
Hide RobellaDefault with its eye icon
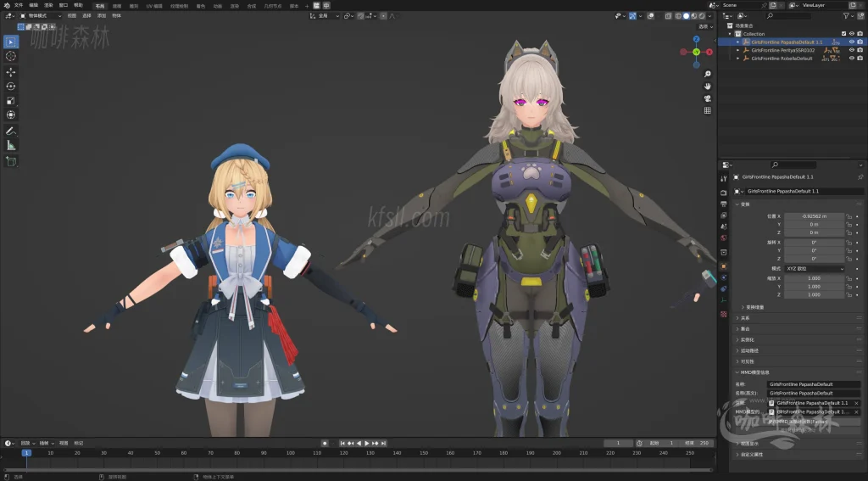pyautogui.click(x=851, y=59)
